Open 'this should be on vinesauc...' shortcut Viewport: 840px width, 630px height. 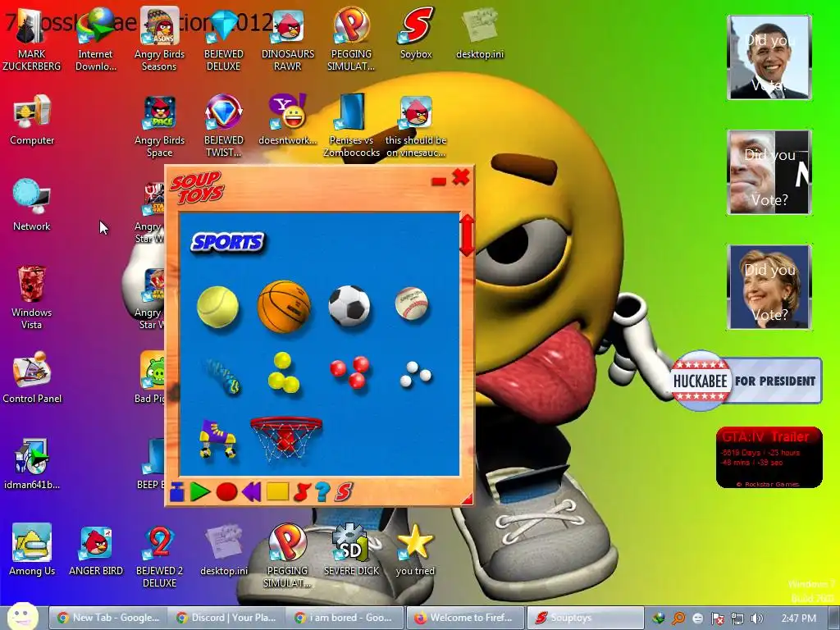[x=416, y=127]
